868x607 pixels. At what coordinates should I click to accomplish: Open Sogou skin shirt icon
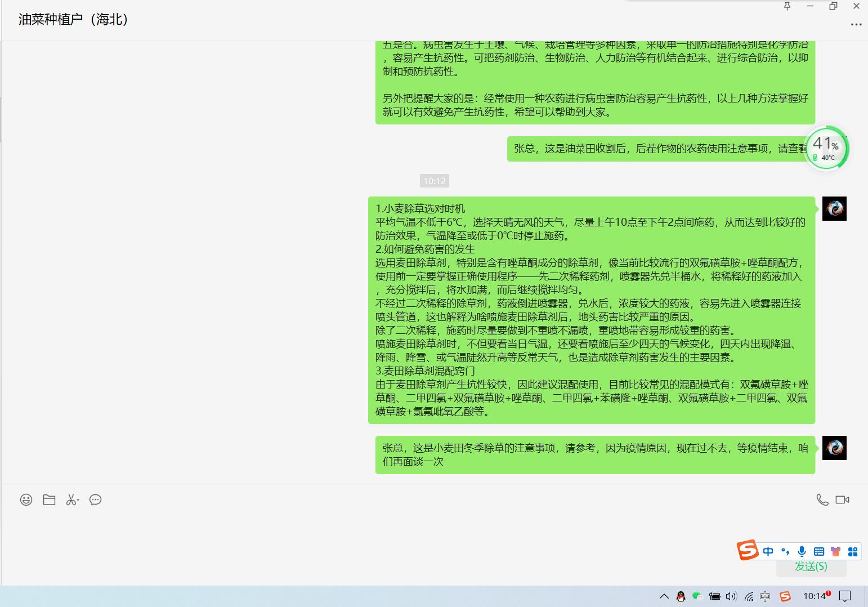click(x=835, y=551)
